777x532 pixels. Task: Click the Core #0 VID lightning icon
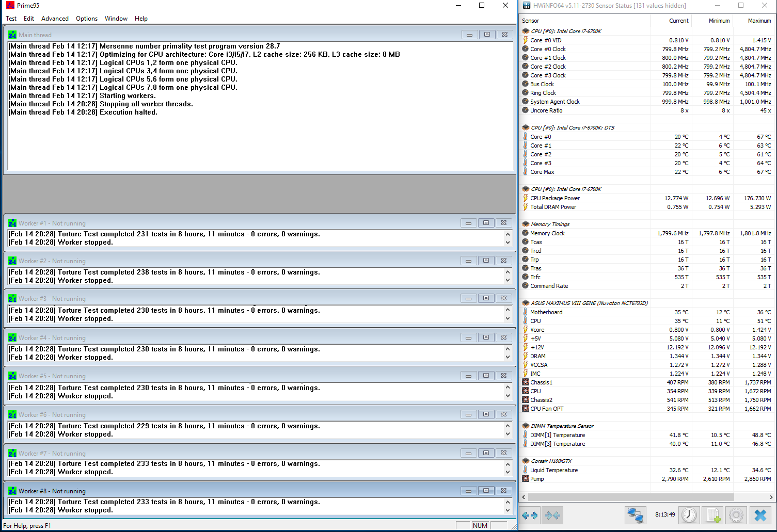(526, 40)
